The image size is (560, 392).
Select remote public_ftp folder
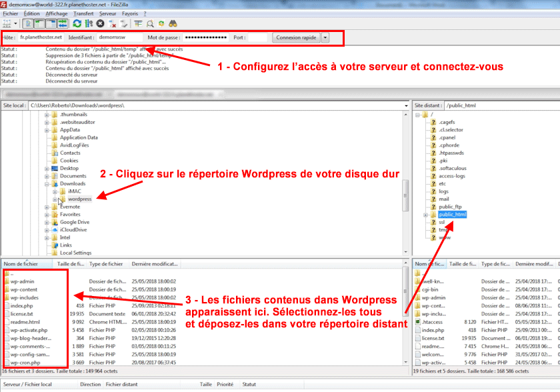450,207
